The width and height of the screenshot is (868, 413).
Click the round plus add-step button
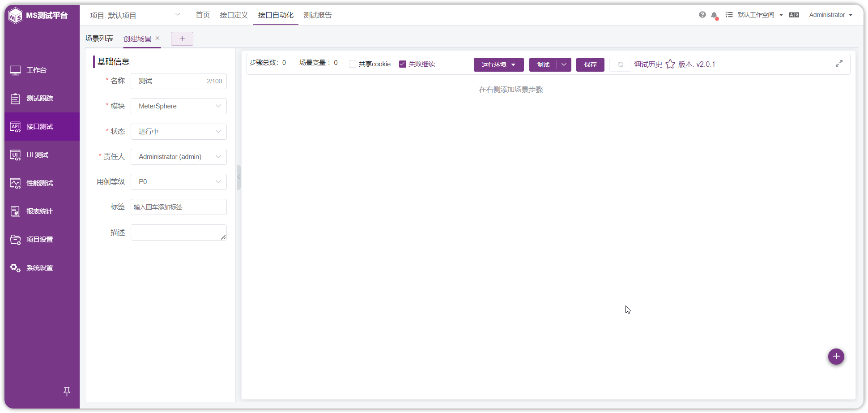836,357
